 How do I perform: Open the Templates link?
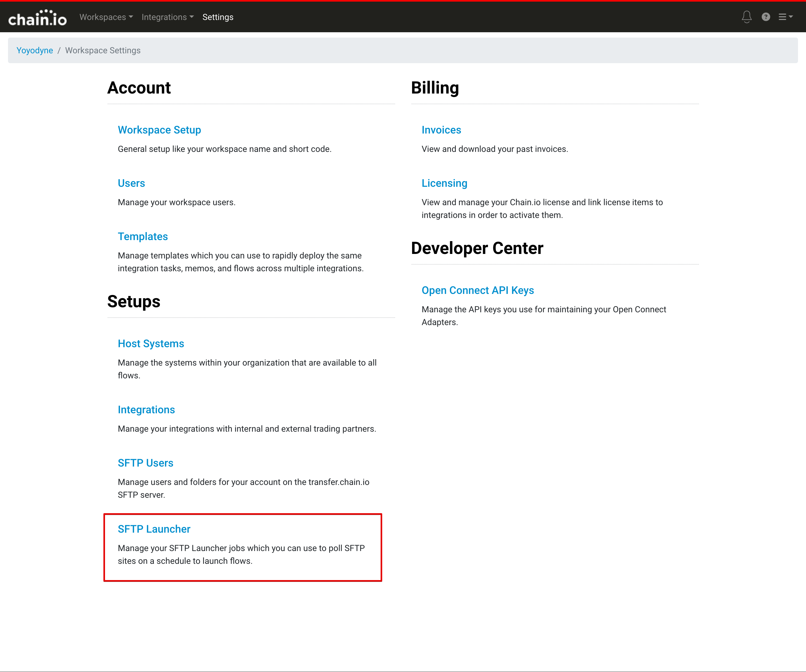pyautogui.click(x=143, y=236)
